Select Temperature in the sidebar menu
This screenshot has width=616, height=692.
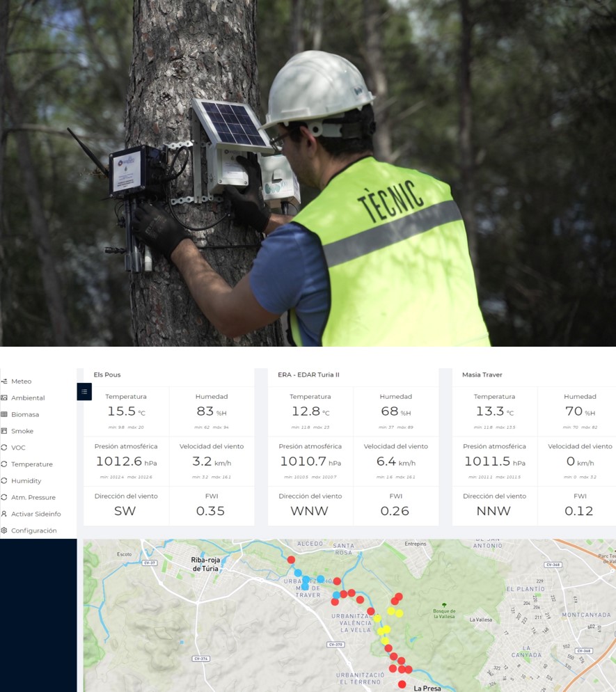click(x=31, y=464)
